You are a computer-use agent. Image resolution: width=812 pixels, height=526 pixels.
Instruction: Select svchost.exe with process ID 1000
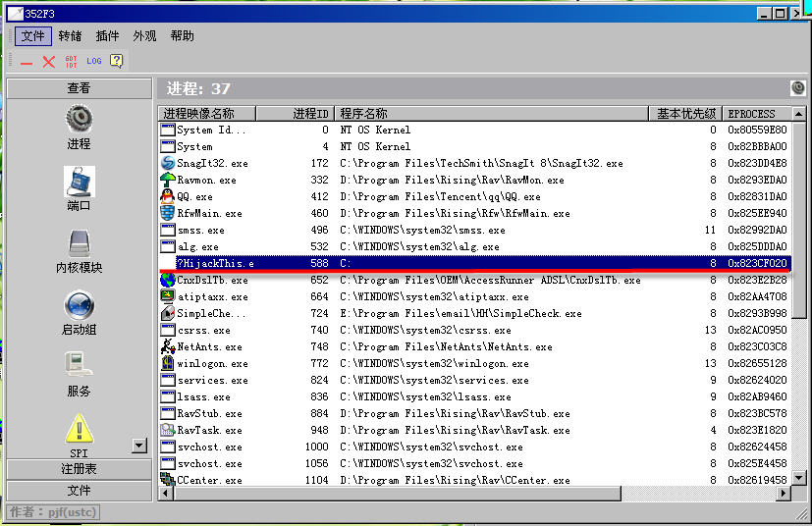(474, 447)
